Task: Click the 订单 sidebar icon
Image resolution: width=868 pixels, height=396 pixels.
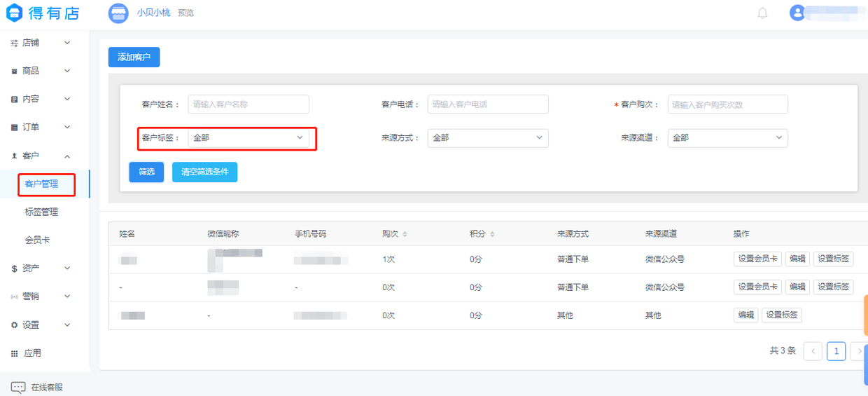Action: coord(14,128)
